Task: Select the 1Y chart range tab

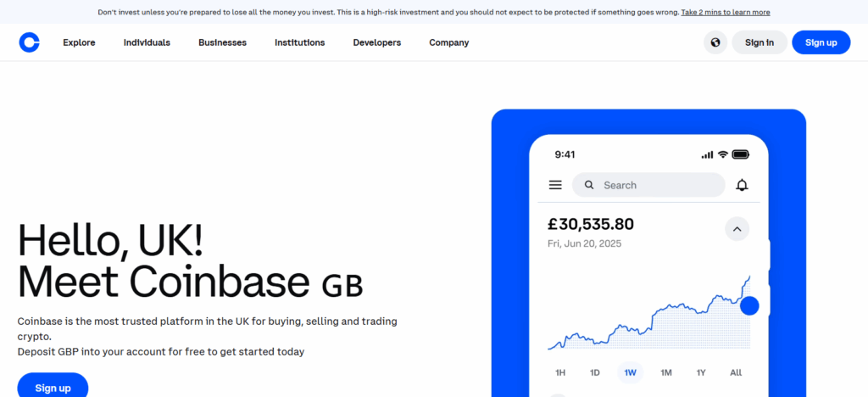Action: pyautogui.click(x=701, y=372)
